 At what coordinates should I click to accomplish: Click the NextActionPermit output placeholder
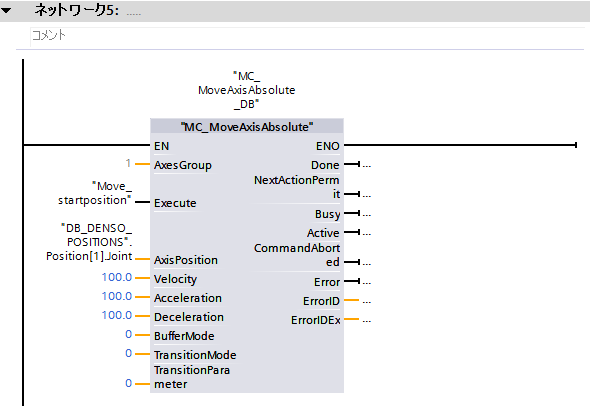367,196
